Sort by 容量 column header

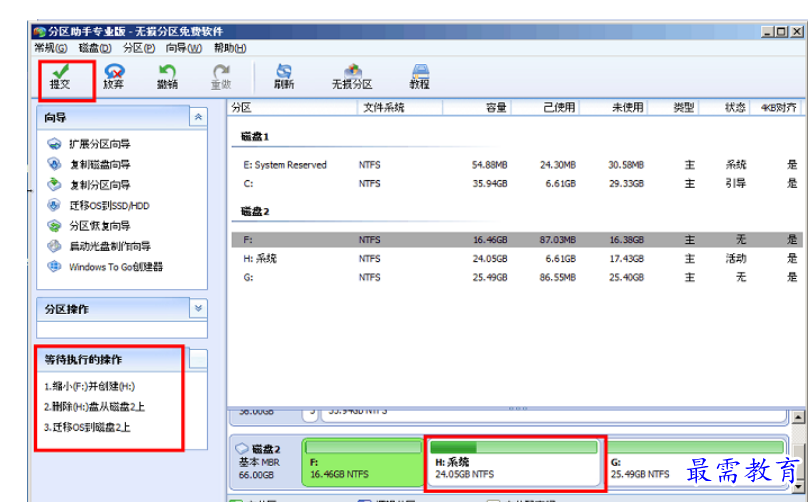pos(477,107)
